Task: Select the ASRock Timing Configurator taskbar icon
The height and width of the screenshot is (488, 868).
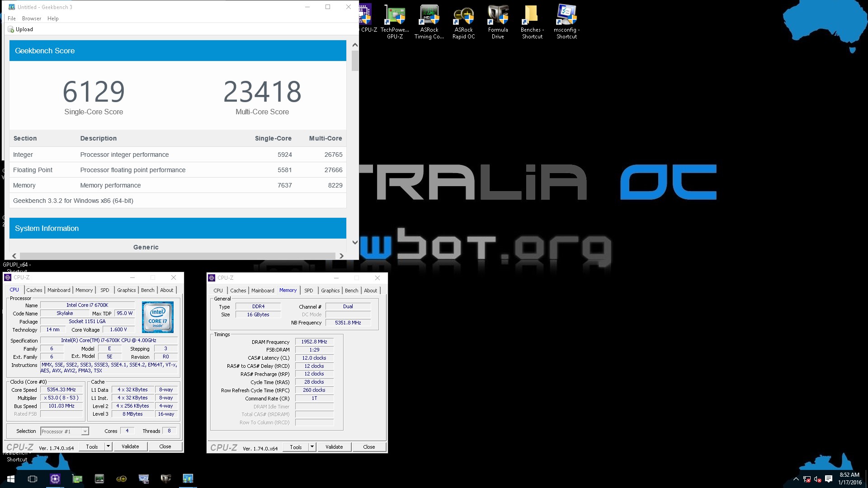Action: 99,479
